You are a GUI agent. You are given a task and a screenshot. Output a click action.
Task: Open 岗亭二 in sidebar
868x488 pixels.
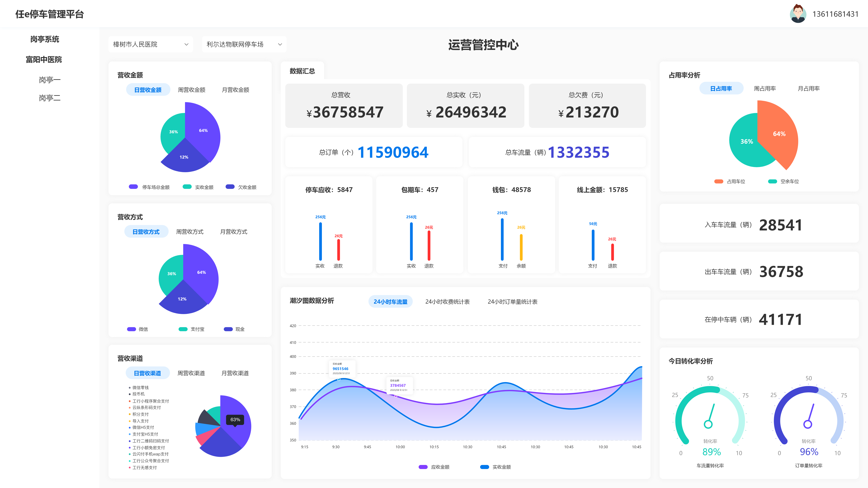pyautogui.click(x=50, y=98)
